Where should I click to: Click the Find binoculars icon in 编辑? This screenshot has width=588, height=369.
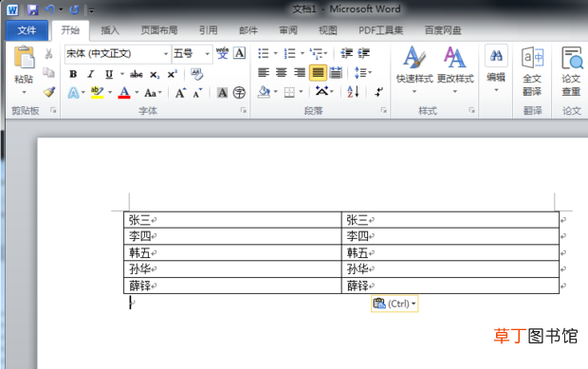(x=496, y=56)
